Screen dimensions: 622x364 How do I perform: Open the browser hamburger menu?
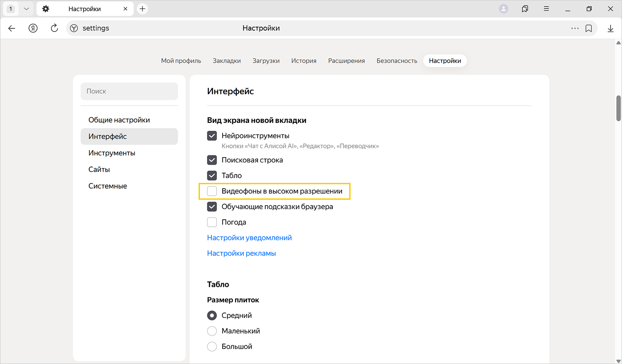coord(546,9)
